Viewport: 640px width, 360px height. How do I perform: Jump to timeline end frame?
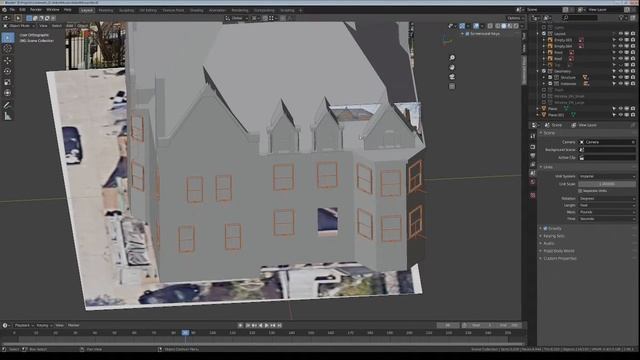click(x=280, y=325)
